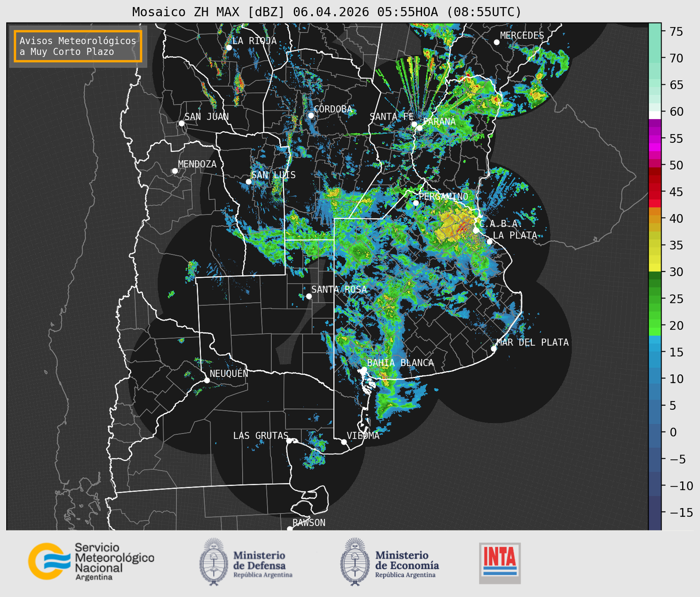This screenshot has width=700, height=597.
Task: Click the Avisos Meteorológicos a Muy Corto Plazo button
Action: click(x=78, y=46)
